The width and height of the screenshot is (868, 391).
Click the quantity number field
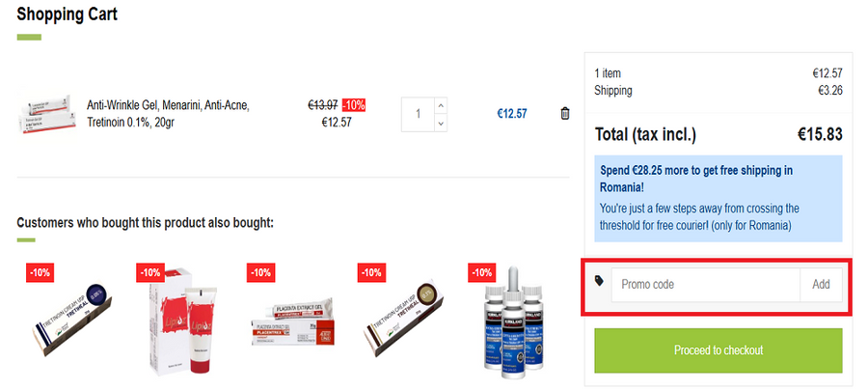click(418, 114)
